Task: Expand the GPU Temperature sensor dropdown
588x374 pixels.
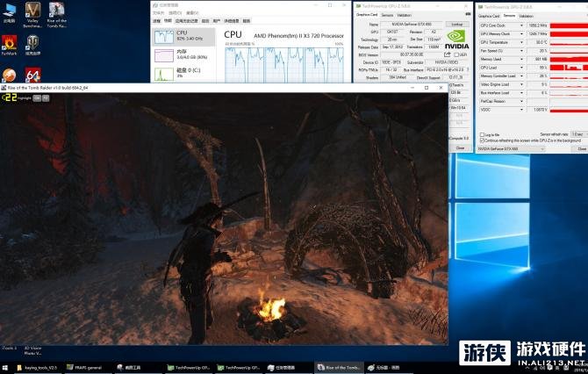Action: click(x=521, y=42)
